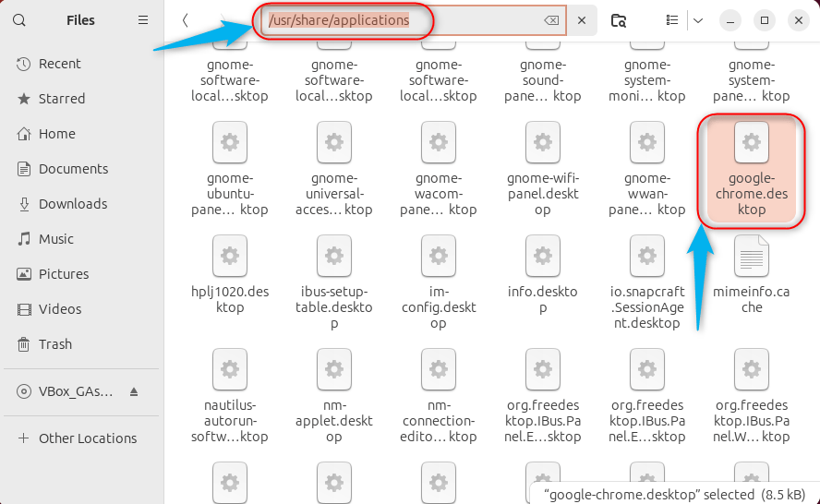This screenshot has width=820, height=504.
Task: Select hplj1020.desktop file icon
Action: click(x=230, y=256)
